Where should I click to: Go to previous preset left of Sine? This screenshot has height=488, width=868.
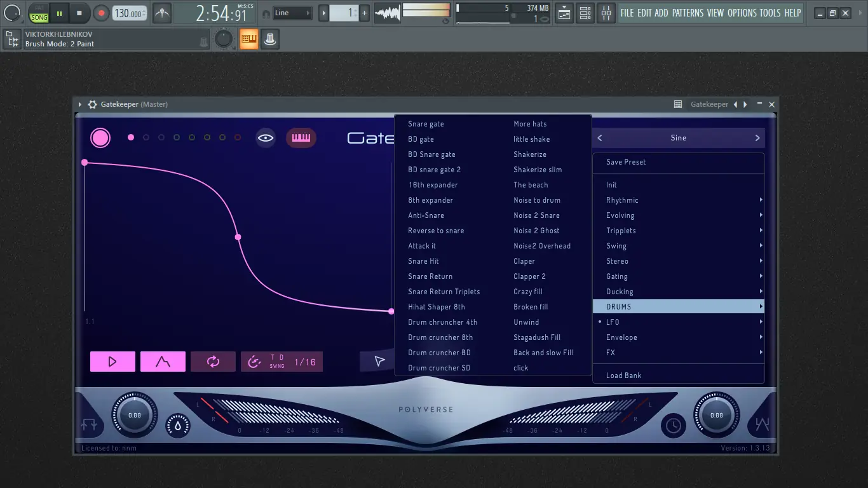(600, 138)
